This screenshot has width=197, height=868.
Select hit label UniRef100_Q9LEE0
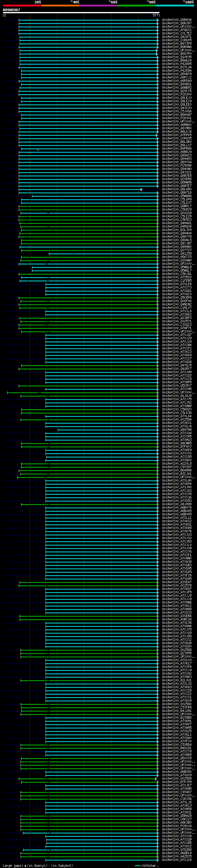tap(177, 104)
